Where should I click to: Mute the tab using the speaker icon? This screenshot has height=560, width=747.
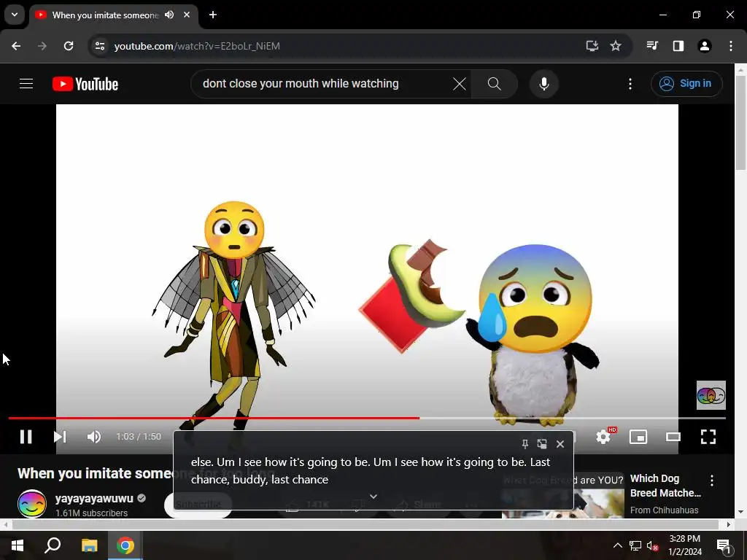(x=169, y=15)
